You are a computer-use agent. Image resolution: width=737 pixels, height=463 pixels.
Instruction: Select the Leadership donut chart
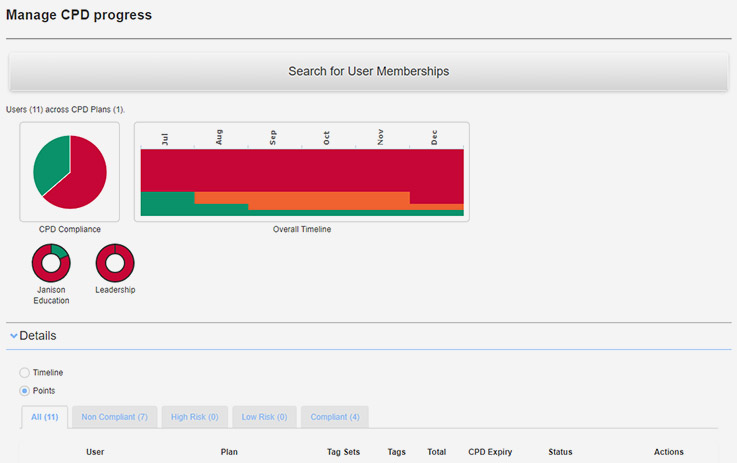tap(115, 263)
